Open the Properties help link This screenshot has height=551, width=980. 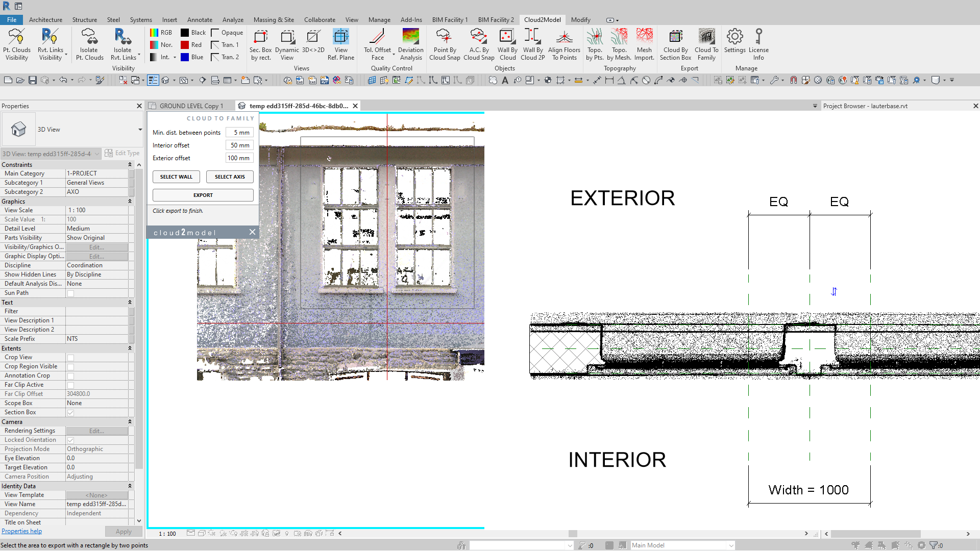coord(21,531)
